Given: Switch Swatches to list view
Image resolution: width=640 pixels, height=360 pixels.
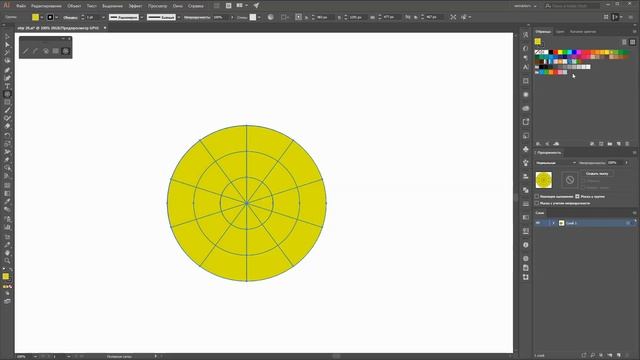Looking at the screenshot, I should click(x=624, y=42).
